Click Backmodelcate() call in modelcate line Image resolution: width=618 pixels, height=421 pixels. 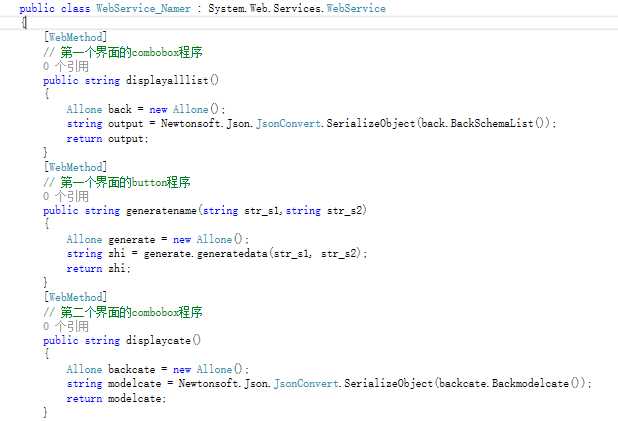[536, 384]
